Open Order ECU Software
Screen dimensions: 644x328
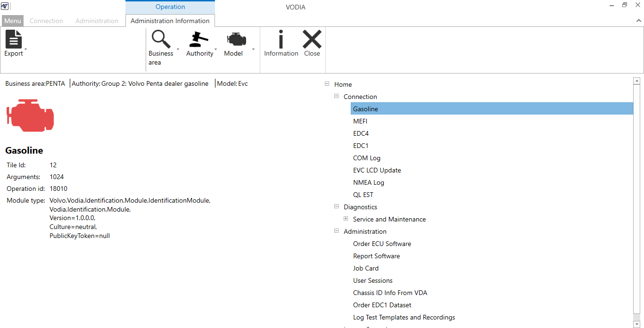[x=382, y=244]
